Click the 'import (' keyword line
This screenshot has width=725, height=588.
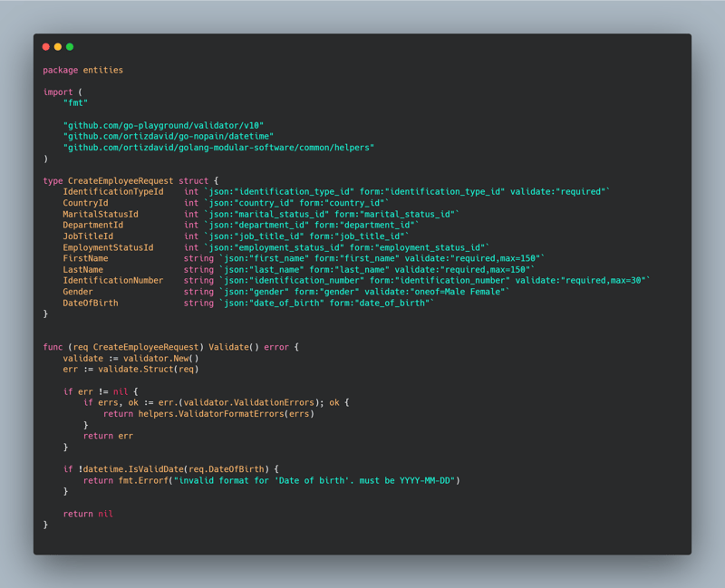[x=63, y=92]
